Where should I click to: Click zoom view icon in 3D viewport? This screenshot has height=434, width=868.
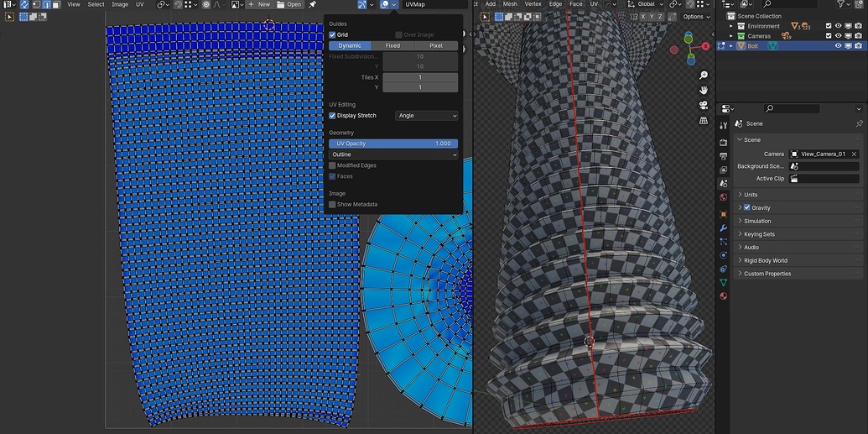point(703,76)
